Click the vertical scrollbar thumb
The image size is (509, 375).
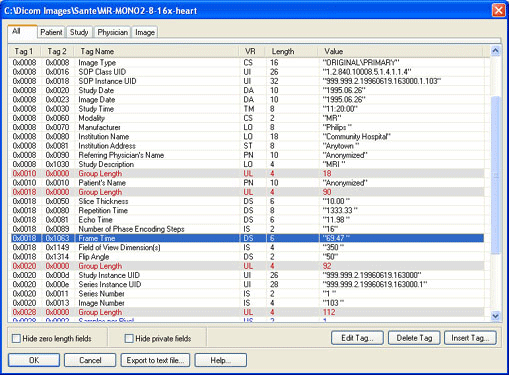495,175
